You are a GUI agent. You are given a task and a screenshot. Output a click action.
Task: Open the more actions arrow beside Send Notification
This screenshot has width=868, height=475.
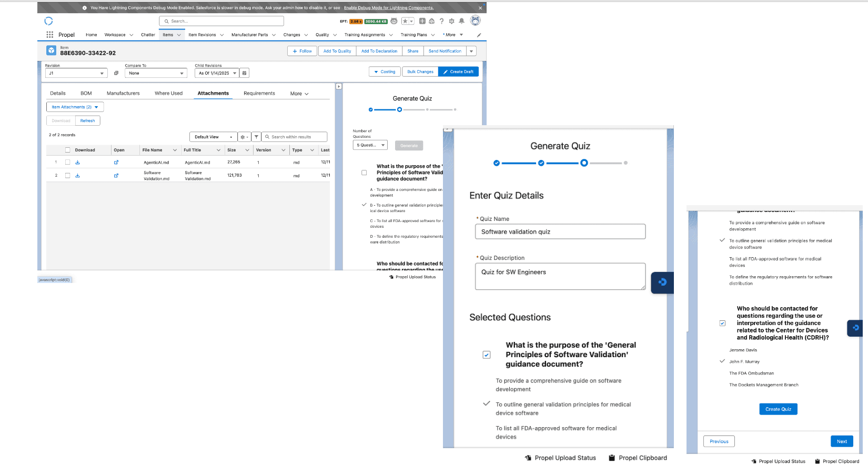coord(471,51)
